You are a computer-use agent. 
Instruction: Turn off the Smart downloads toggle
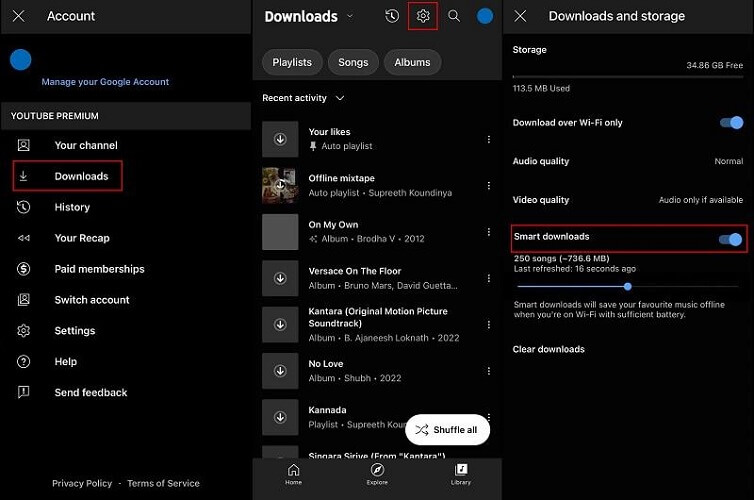[x=730, y=239]
